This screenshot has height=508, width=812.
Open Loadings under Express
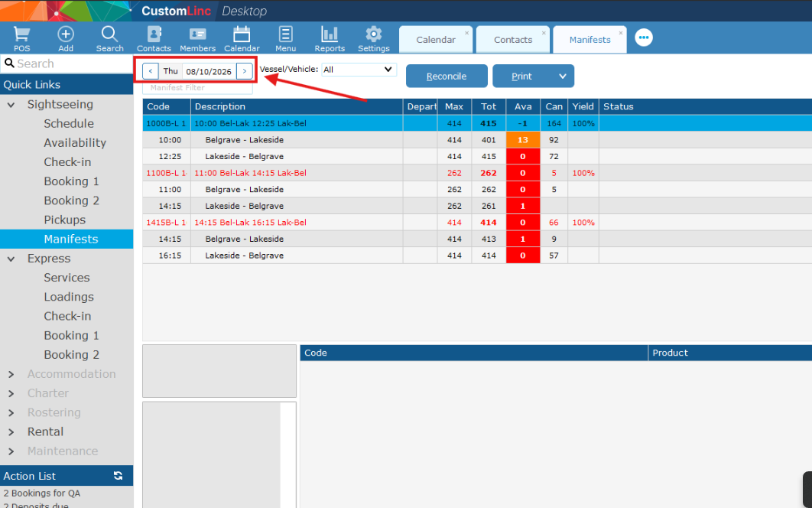(x=69, y=297)
